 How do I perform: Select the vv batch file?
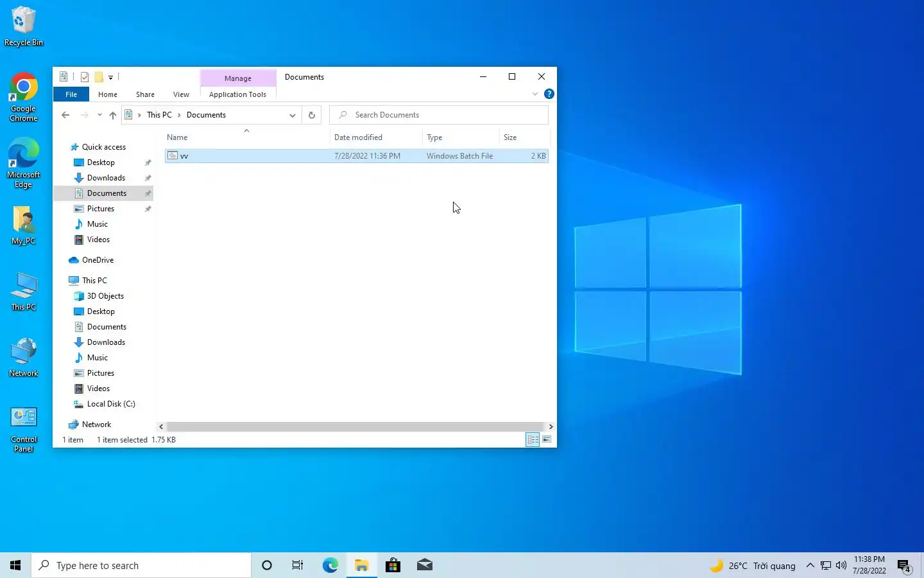point(357,156)
